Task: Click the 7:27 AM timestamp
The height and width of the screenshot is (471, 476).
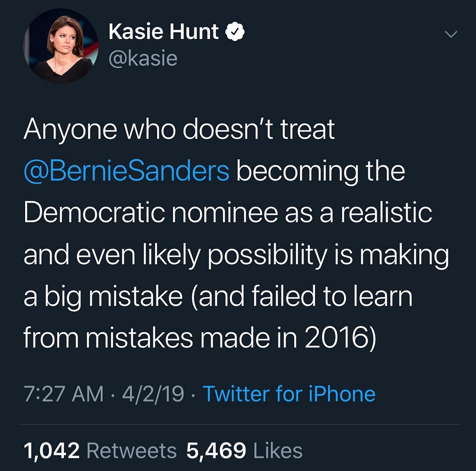Action: point(63,394)
